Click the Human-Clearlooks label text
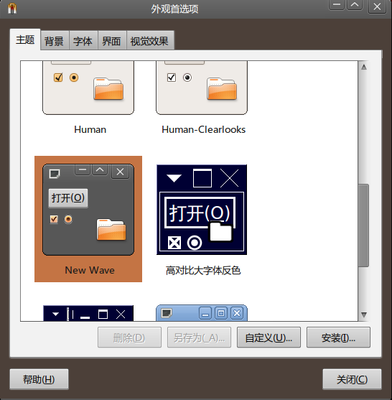Image resolution: width=392 pixels, height=400 pixels. [203, 129]
